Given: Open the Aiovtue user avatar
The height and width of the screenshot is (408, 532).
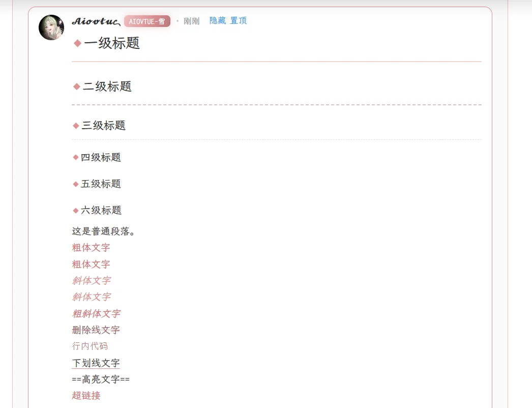Looking at the screenshot, I should [x=51, y=27].
